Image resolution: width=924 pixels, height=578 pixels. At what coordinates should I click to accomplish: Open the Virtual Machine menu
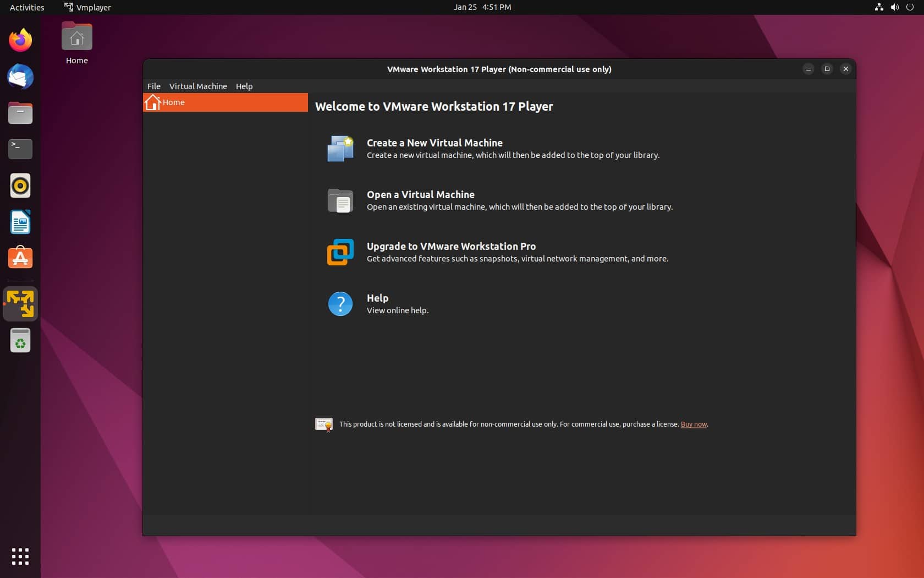197,86
